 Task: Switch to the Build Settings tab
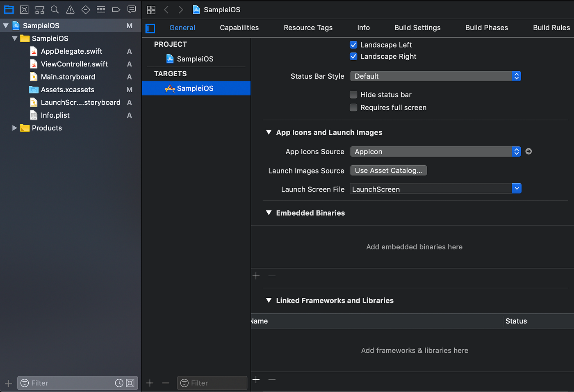click(x=417, y=27)
